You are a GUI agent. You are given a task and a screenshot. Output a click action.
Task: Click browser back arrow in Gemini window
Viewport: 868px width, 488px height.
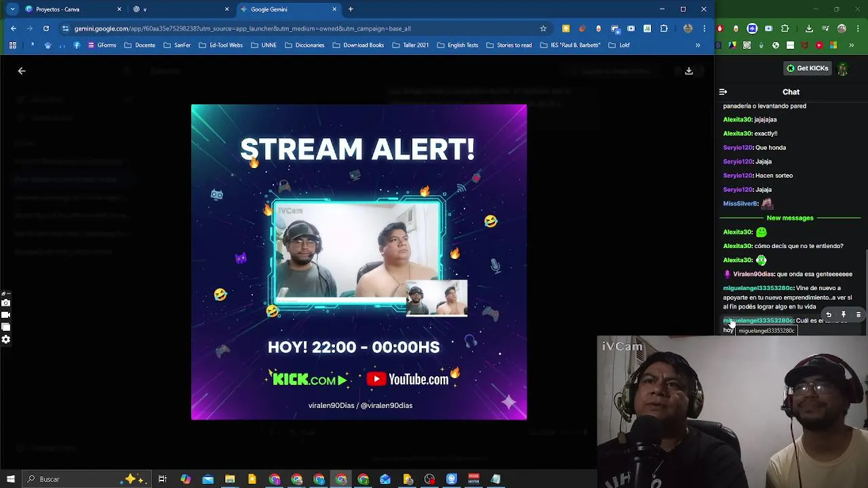click(x=14, y=28)
